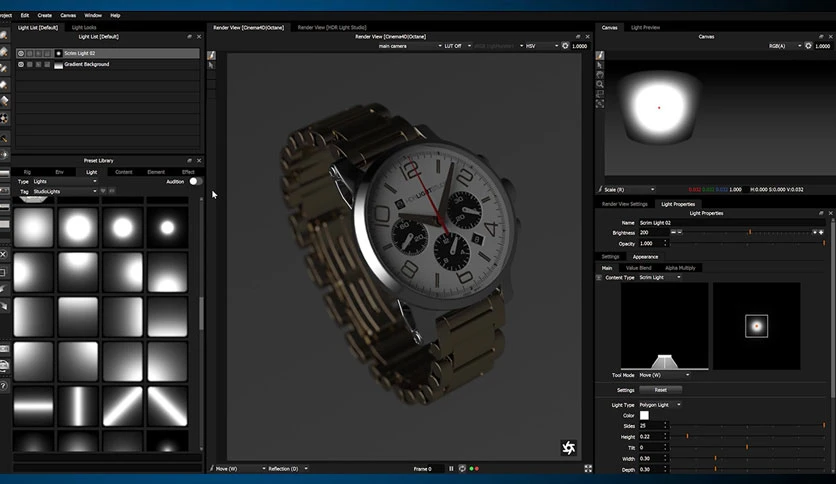Pause the render with the pause button

[x=451, y=469]
